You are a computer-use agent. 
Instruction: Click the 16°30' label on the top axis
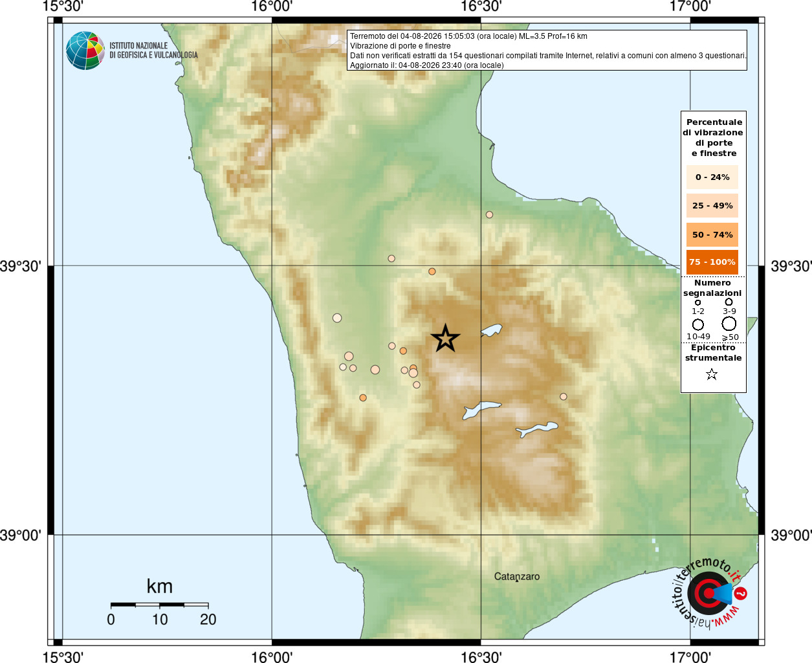pyautogui.click(x=481, y=6)
